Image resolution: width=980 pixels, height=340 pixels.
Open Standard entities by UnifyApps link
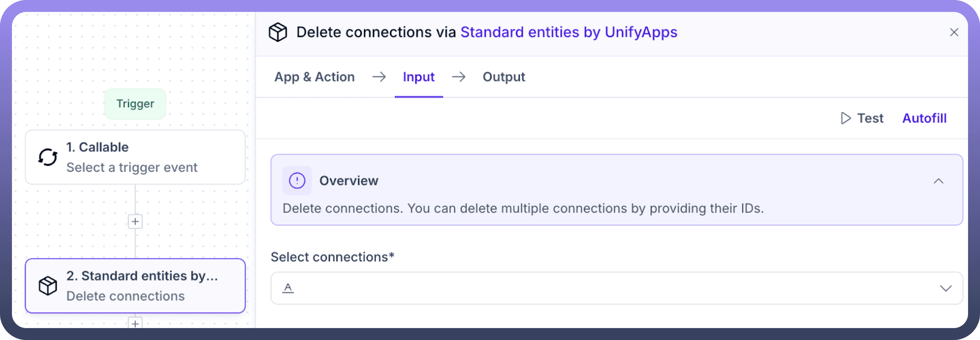(568, 32)
